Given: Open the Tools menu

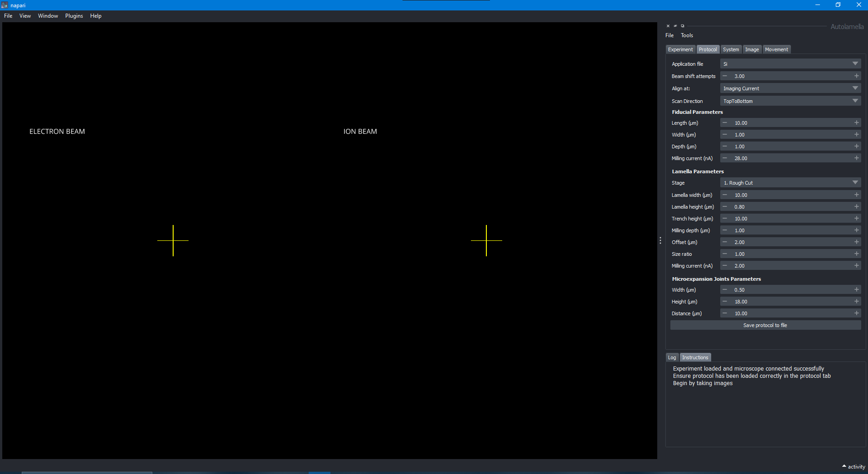Looking at the screenshot, I should (687, 35).
